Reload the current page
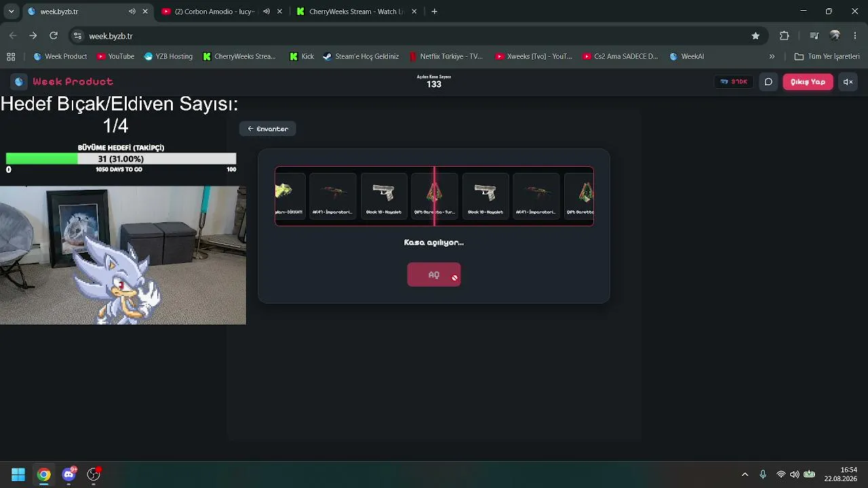868x488 pixels. [54, 36]
